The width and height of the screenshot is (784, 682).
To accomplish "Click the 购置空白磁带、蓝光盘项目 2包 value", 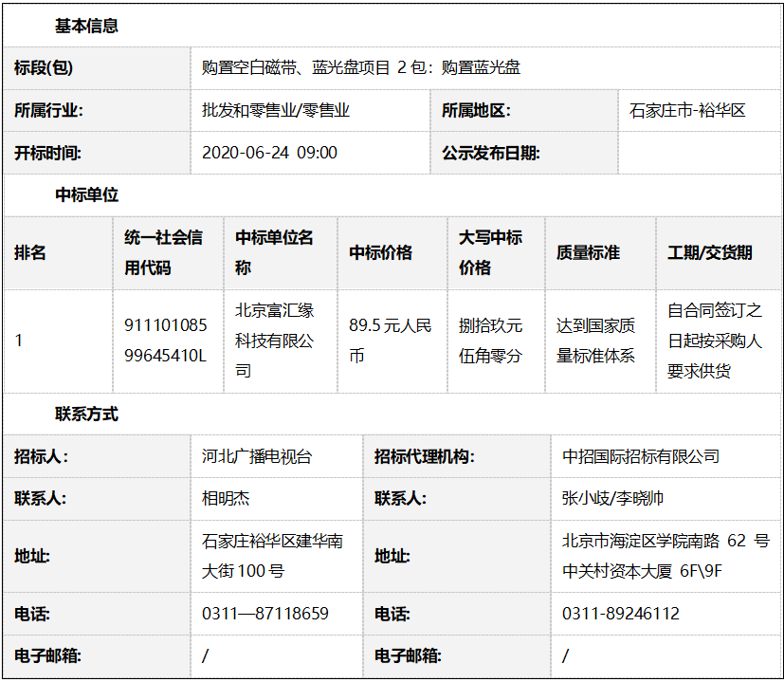I will click(x=360, y=67).
